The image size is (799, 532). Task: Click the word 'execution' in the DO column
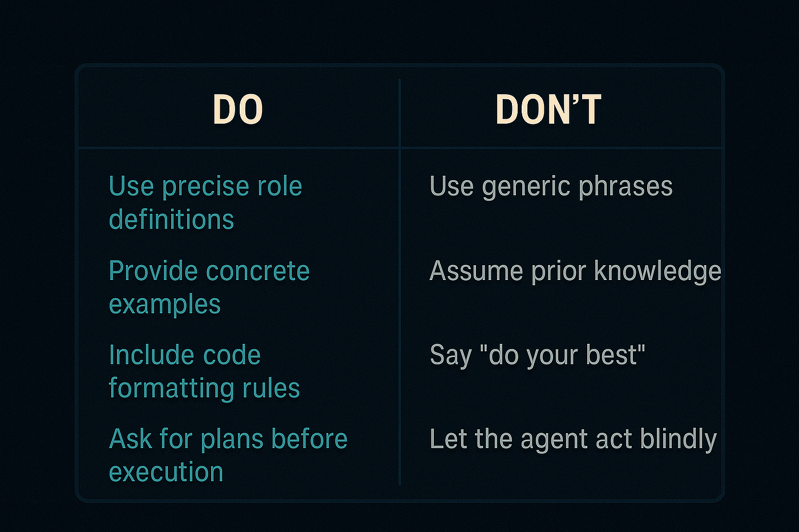coord(166,473)
